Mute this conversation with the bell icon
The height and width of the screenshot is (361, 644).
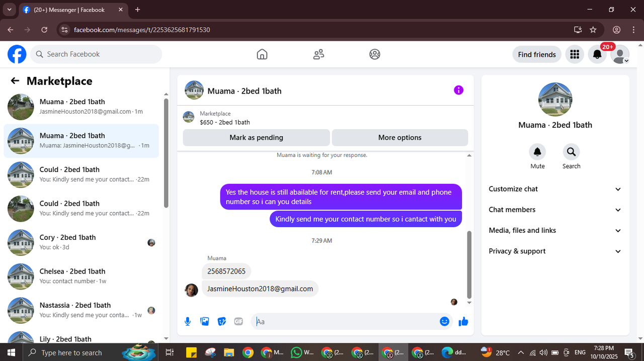[x=537, y=152]
